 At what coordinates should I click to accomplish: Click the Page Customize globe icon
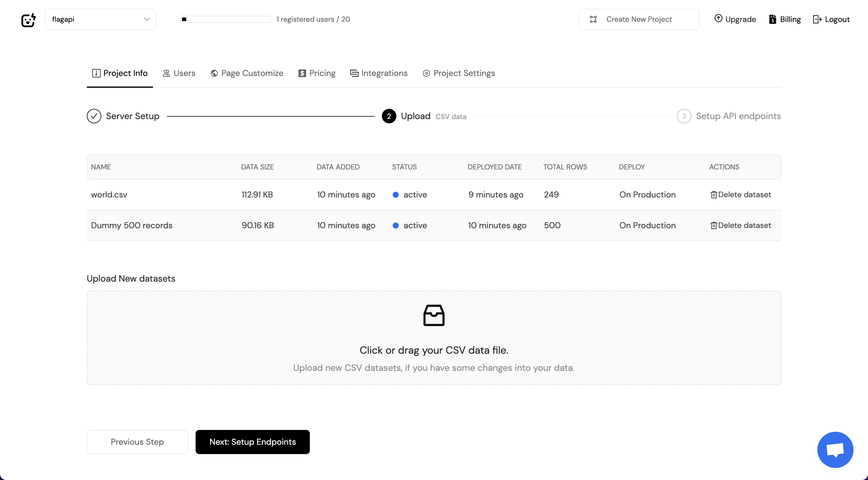pos(214,73)
